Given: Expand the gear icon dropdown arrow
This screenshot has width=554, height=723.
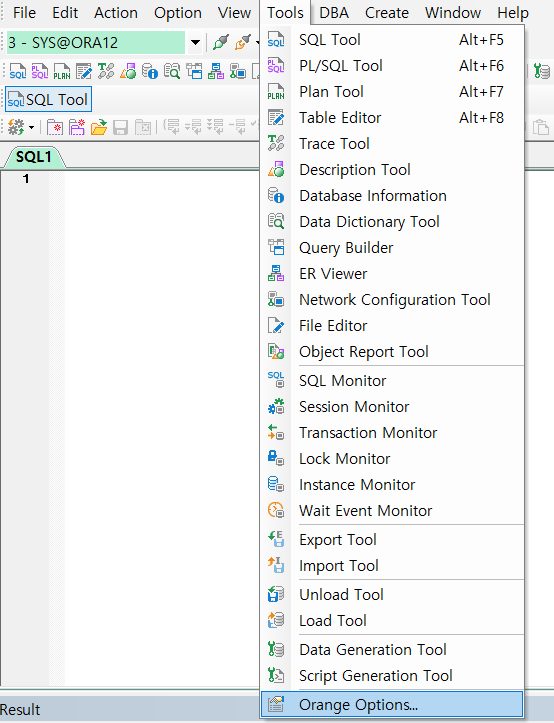Looking at the screenshot, I should pos(31,127).
